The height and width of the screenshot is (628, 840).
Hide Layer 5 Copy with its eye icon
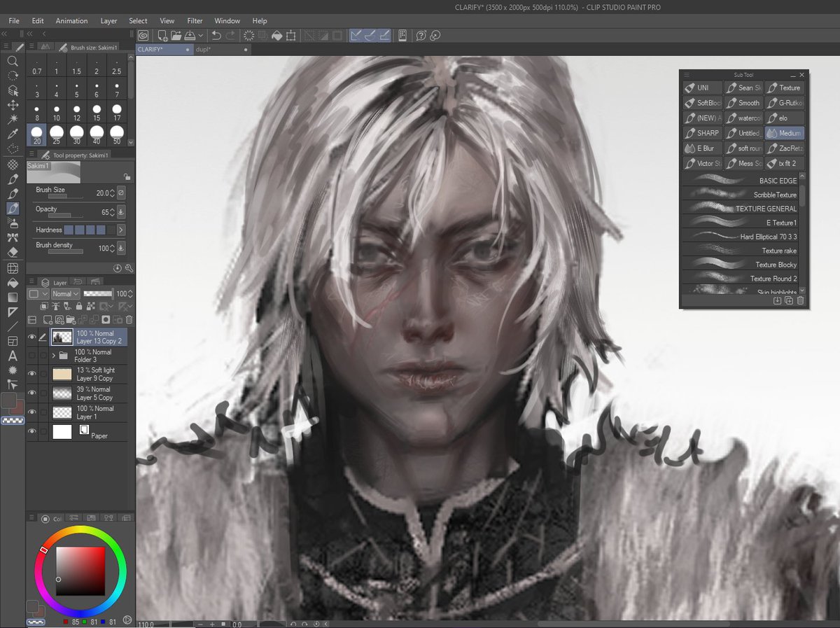tap(31, 393)
